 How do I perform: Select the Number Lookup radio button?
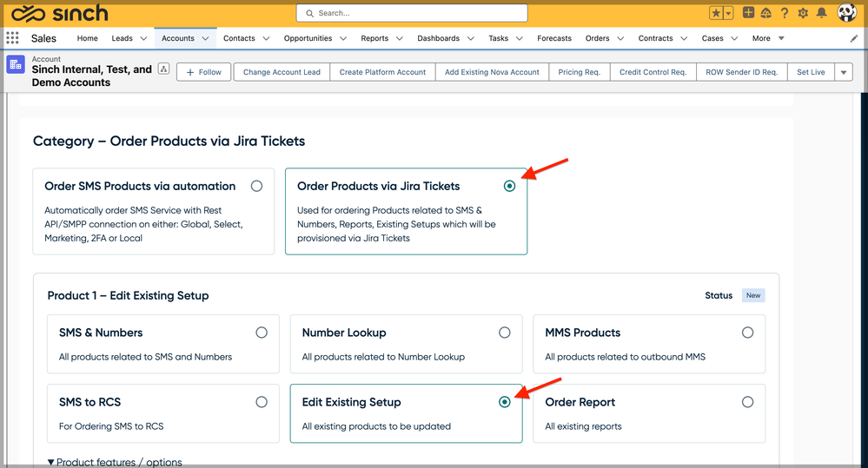coord(504,333)
